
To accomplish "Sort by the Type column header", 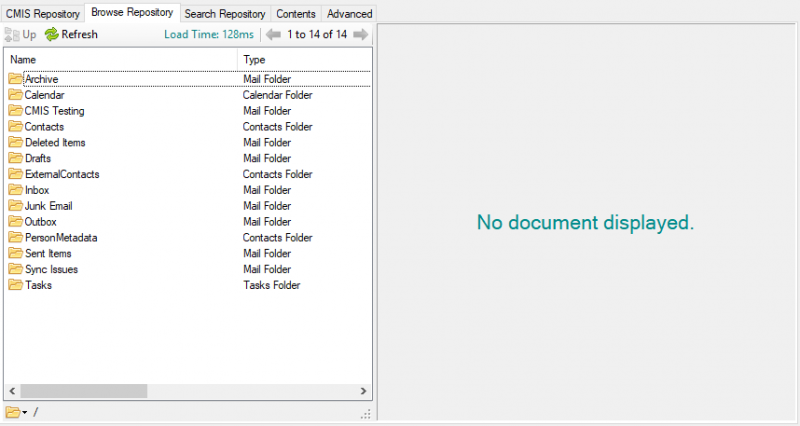I will tap(305, 60).
